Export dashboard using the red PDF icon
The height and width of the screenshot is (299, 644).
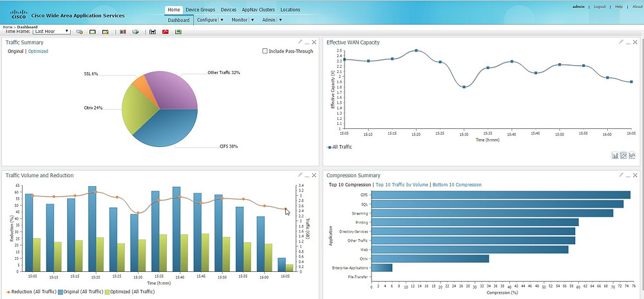(x=165, y=32)
